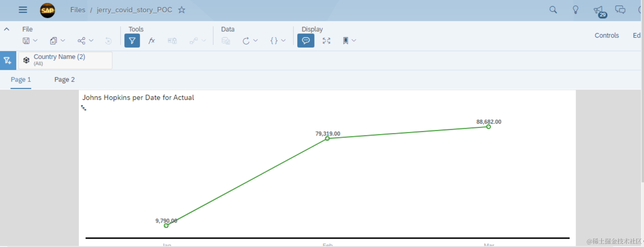Toggle the story filter tool
Image resolution: width=644 pixels, height=247 pixels.
pyautogui.click(x=132, y=41)
